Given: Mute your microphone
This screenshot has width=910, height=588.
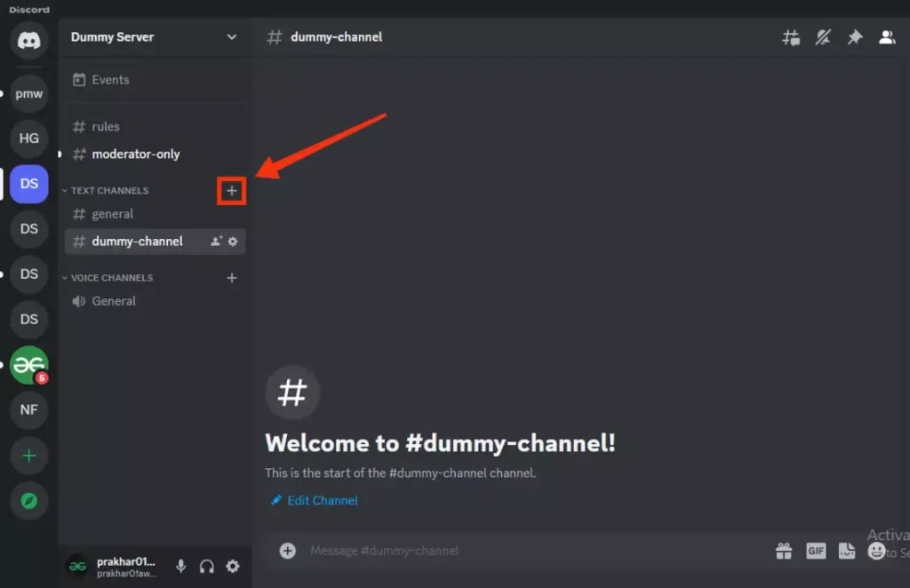Looking at the screenshot, I should coord(180,566).
